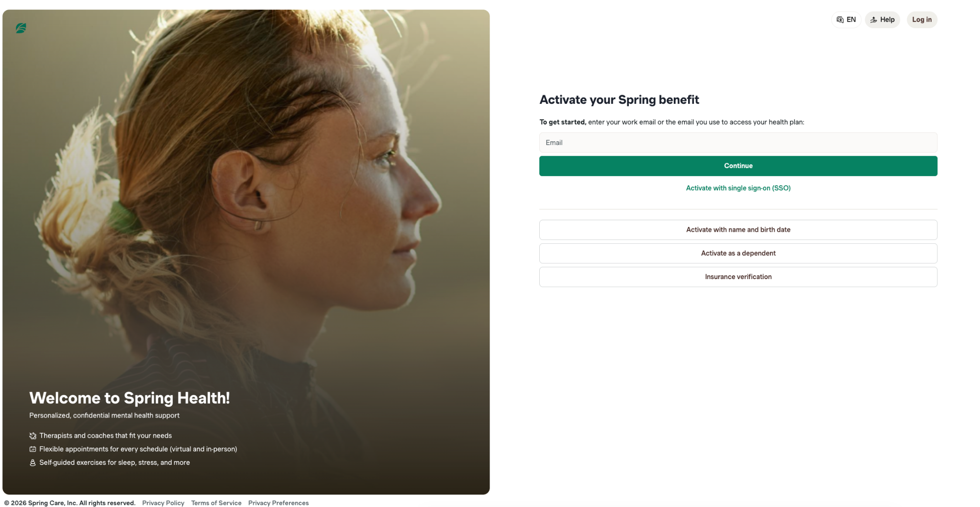Select the calendar icon beside flexible appointments
980x507 pixels.
click(33, 449)
